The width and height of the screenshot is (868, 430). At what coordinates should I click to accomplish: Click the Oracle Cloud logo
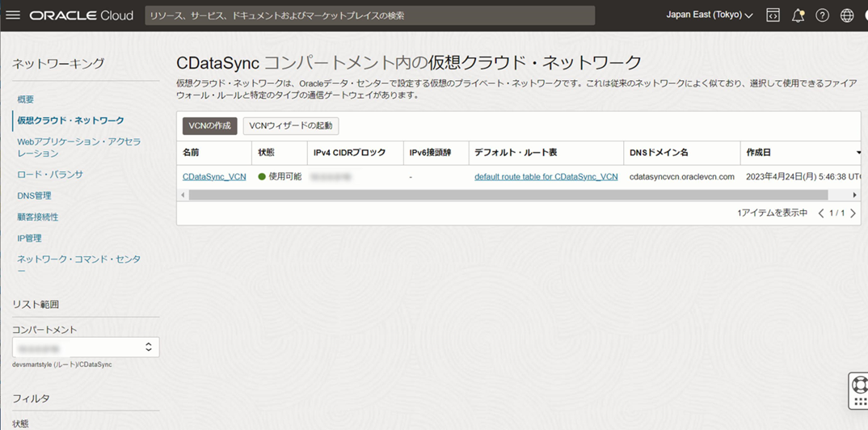point(82,15)
